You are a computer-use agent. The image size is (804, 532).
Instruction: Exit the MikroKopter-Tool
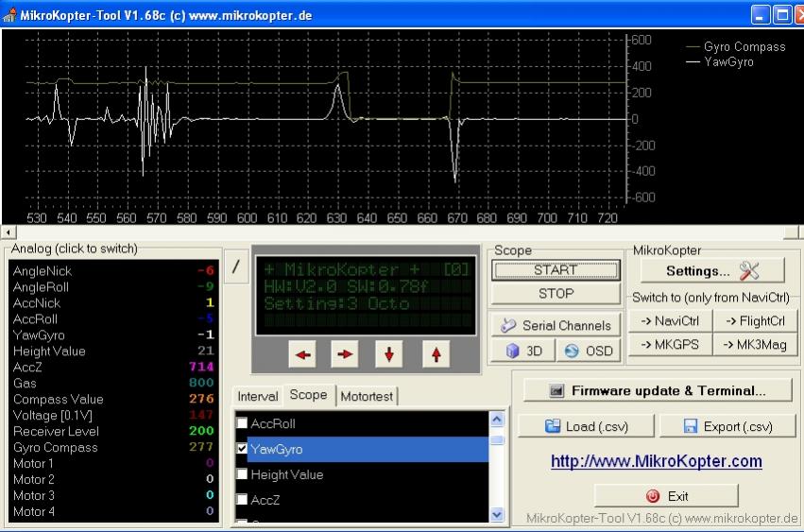pos(666,496)
